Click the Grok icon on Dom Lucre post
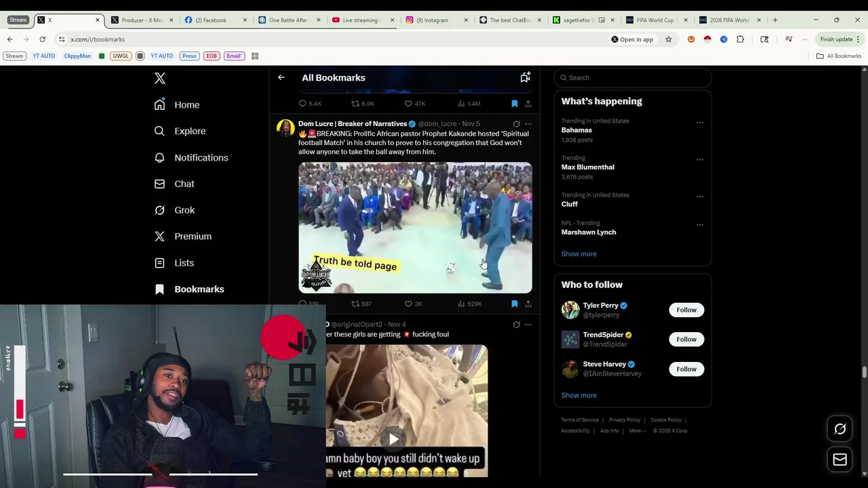The height and width of the screenshot is (488, 868). [x=516, y=124]
